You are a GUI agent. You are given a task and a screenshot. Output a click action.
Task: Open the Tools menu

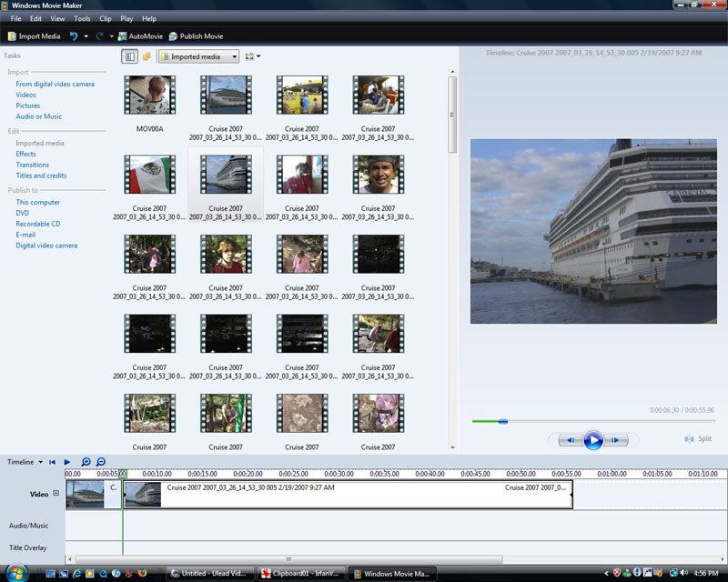point(82,18)
